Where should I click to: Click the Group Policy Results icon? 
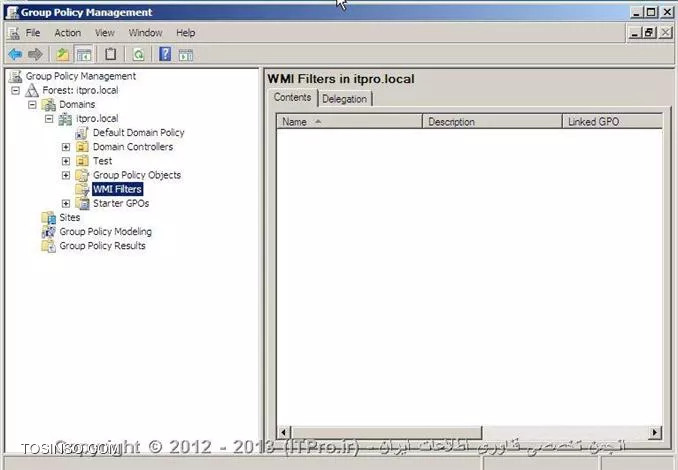[48, 246]
